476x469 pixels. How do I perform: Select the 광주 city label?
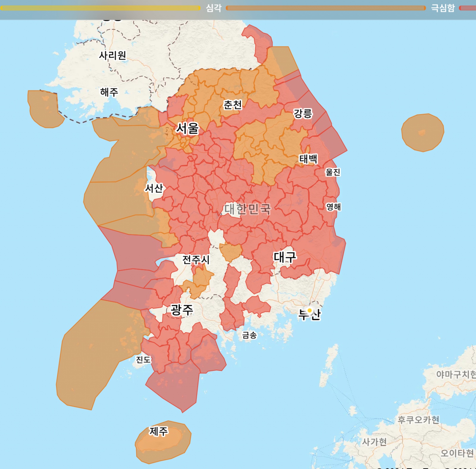182,310
